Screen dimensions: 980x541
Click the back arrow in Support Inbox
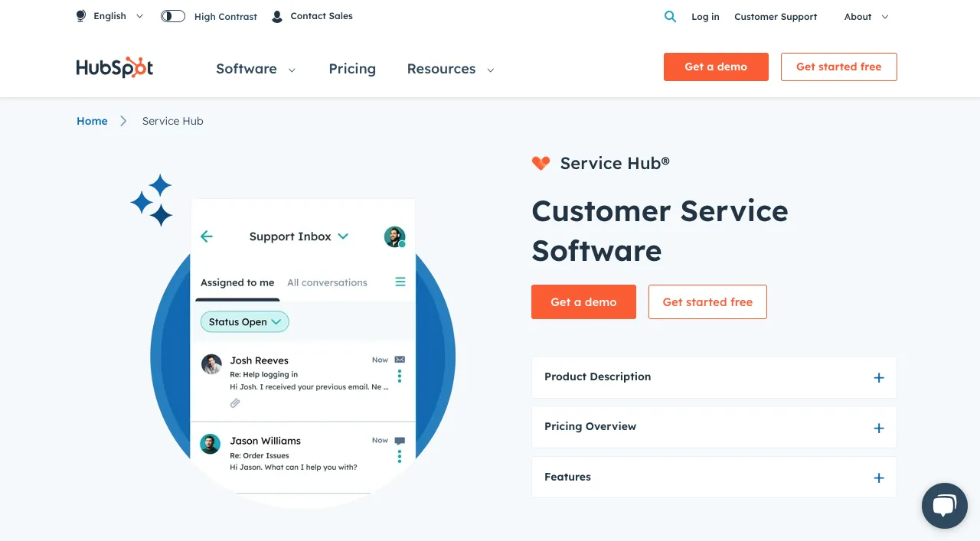(x=207, y=236)
